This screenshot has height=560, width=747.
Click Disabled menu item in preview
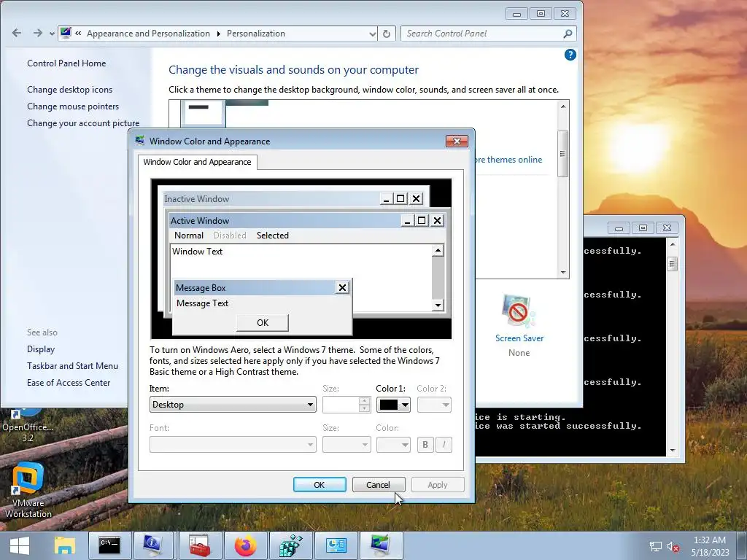pos(230,236)
